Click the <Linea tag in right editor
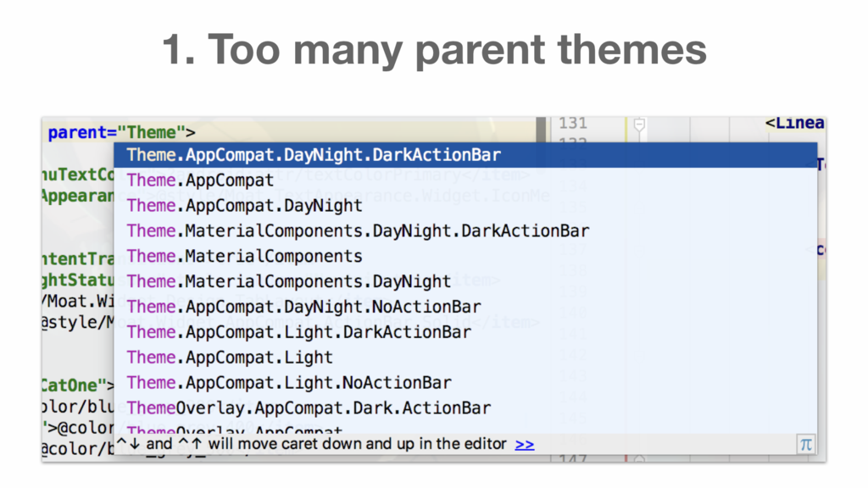 pyautogui.click(x=795, y=124)
